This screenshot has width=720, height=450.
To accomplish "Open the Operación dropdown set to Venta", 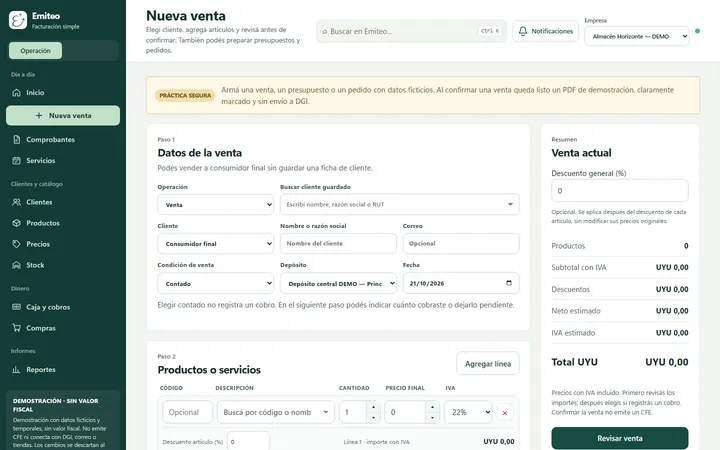I will coord(215,205).
